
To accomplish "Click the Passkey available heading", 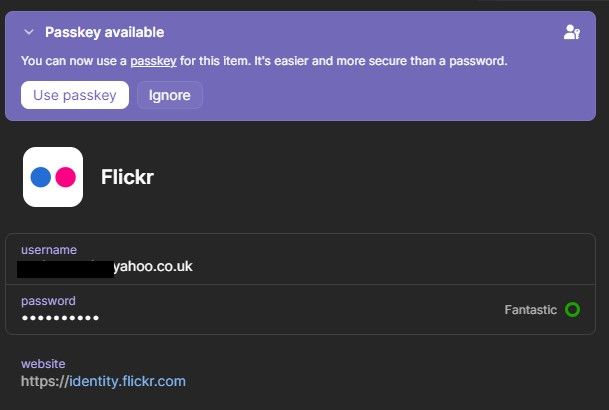I will pyautogui.click(x=104, y=33).
